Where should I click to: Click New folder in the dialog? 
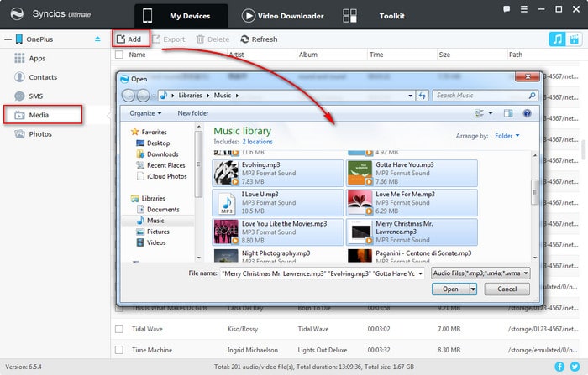192,113
